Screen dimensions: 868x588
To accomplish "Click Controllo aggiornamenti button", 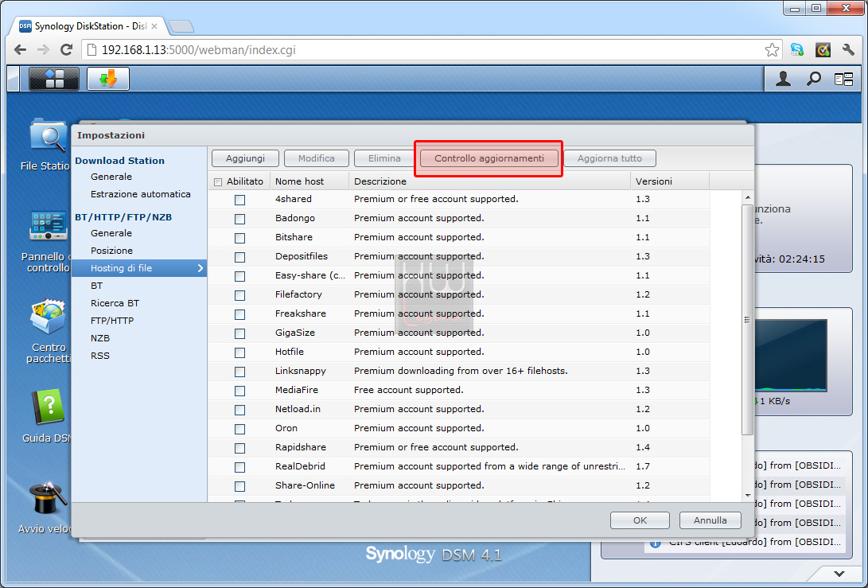I will [x=489, y=158].
